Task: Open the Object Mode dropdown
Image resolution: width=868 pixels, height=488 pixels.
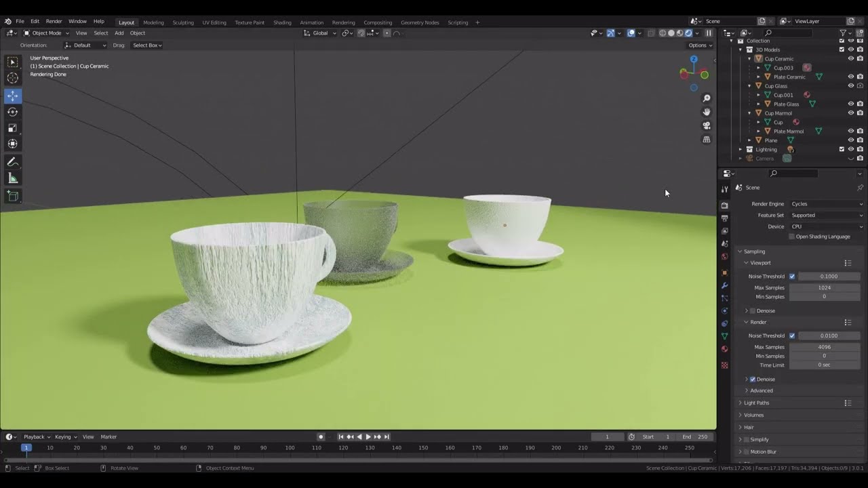Action: 46,33
